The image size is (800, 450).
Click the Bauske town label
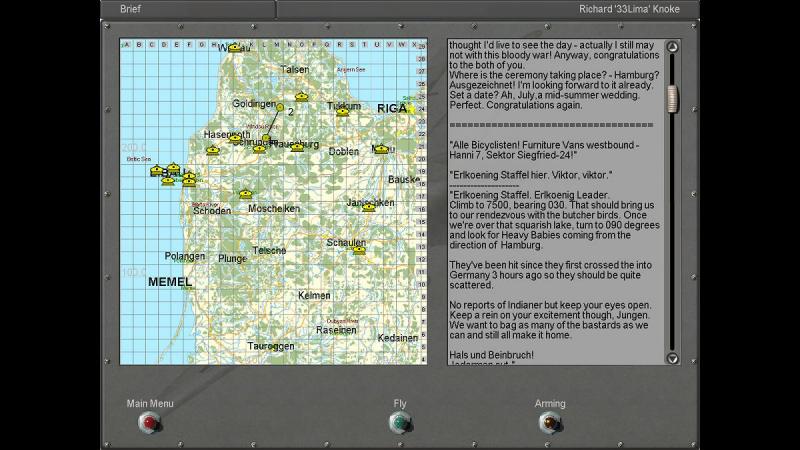pyautogui.click(x=404, y=180)
